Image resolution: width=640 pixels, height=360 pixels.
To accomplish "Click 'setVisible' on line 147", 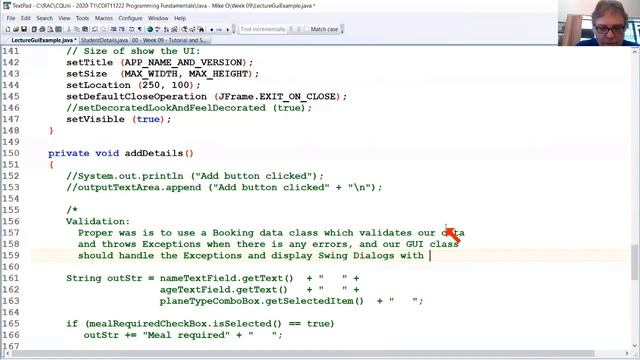I will click(96, 120).
